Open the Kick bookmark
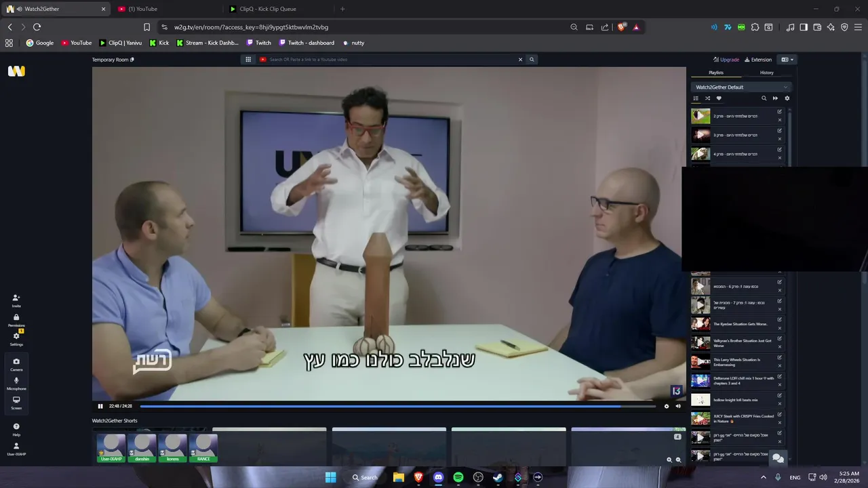 click(x=159, y=43)
